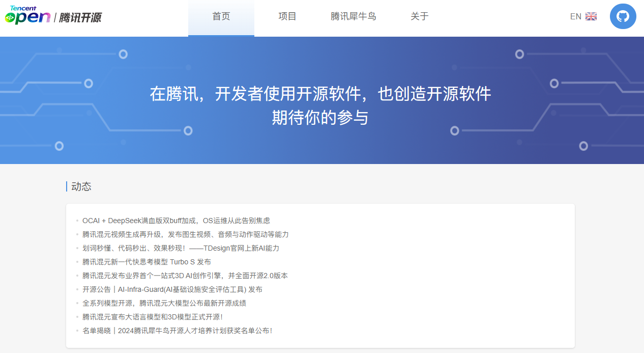Image resolution: width=644 pixels, height=353 pixels.
Task: Open 大语言模型和3D模型正式开源 article
Action: point(153,317)
